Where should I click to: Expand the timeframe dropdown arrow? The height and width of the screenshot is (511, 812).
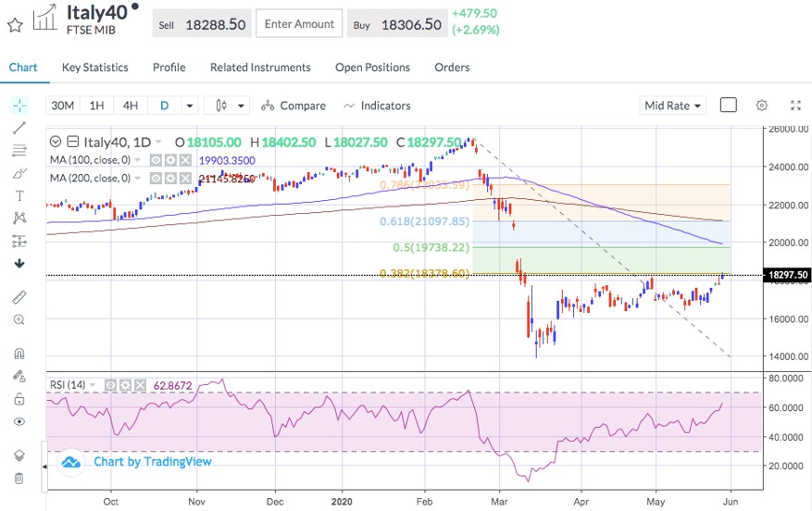tap(190, 106)
